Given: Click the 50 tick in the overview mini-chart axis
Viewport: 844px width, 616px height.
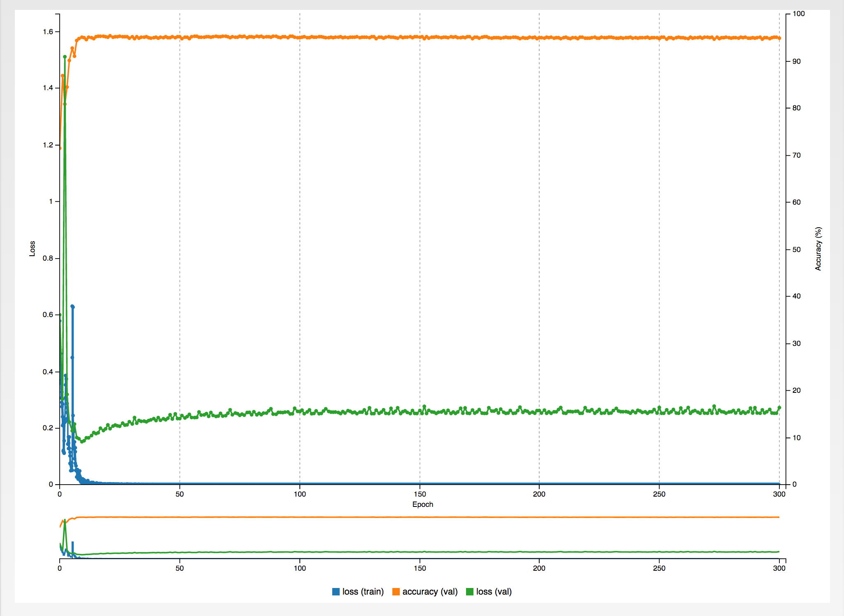Looking at the screenshot, I should (180, 568).
